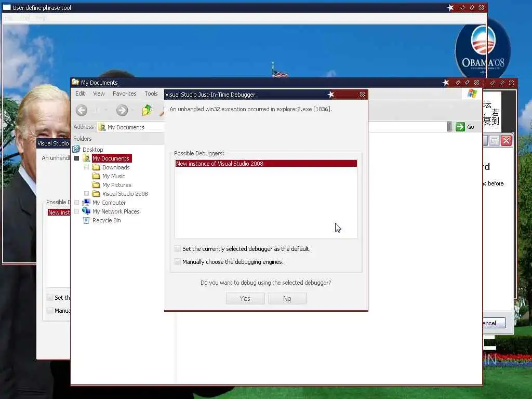Open the address bar dropdown next to Go
The width and height of the screenshot is (532, 399).
coord(449,127)
